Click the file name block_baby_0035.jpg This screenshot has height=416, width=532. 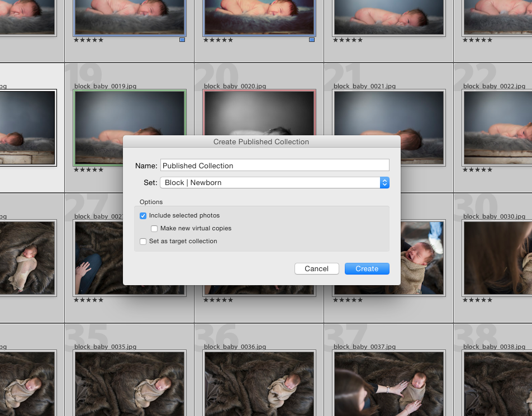click(105, 347)
